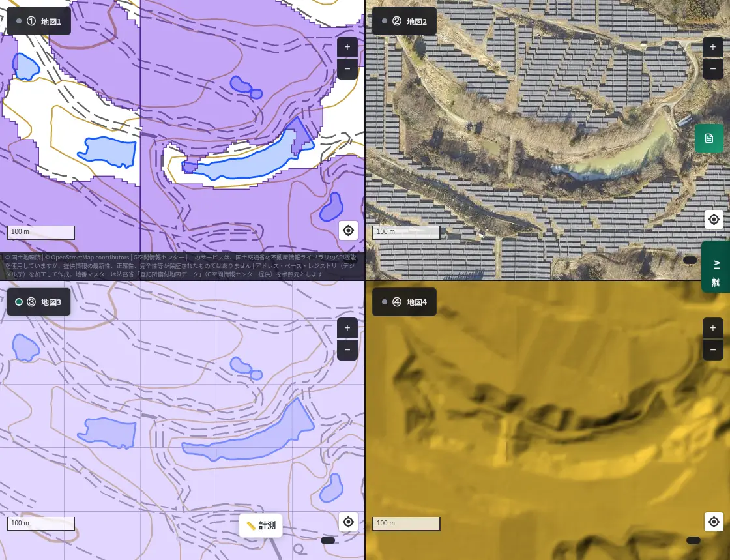730x560 pixels.
Task: Select the 地図4 panel label
Action: pos(405,302)
